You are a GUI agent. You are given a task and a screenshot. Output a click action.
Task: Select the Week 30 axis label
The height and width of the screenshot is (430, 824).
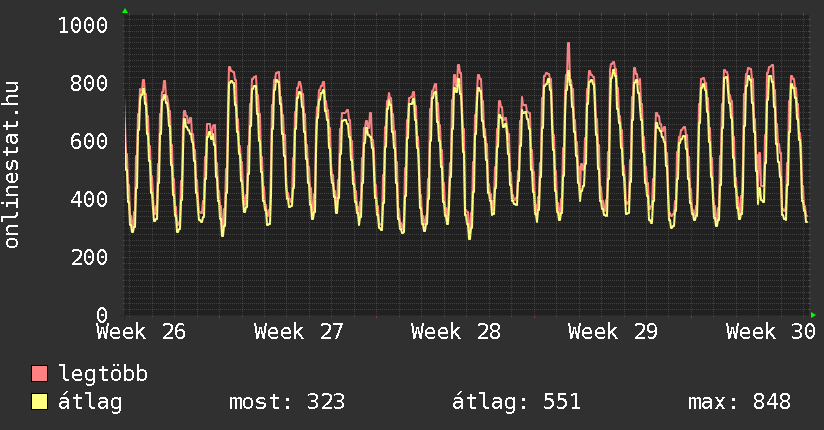(770, 332)
